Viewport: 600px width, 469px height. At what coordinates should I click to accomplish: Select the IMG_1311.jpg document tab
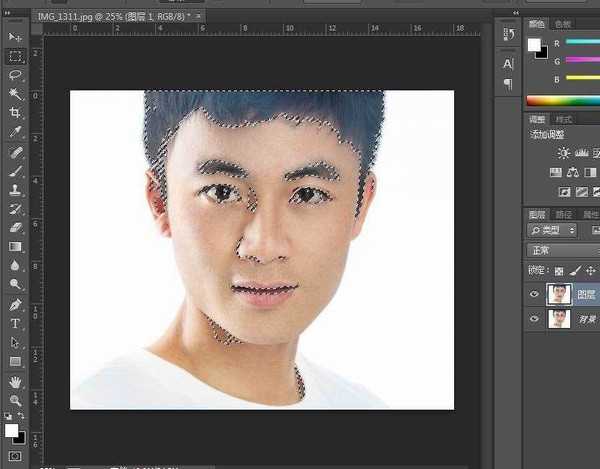coord(114,16)
